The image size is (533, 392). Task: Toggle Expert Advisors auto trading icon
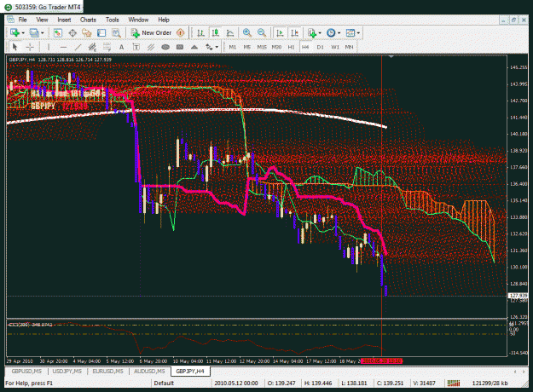pyautogui.click(x=181, y=33)
